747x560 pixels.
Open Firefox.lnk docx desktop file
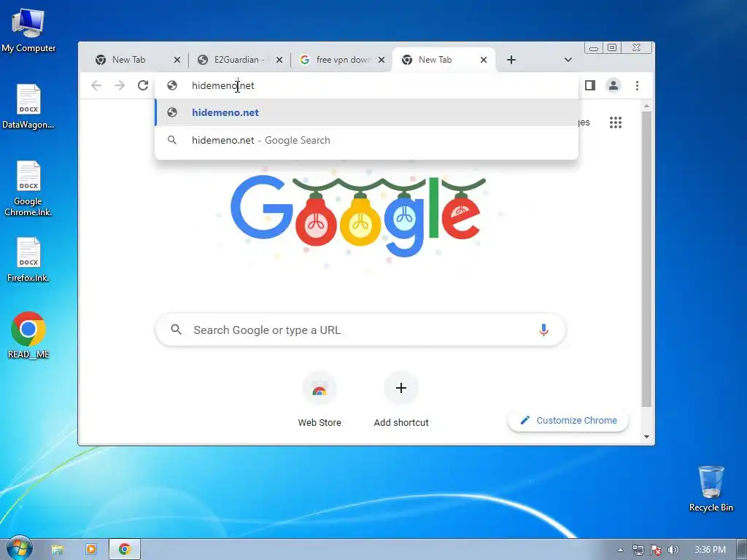pyautogui.click(x=28, y=260)
